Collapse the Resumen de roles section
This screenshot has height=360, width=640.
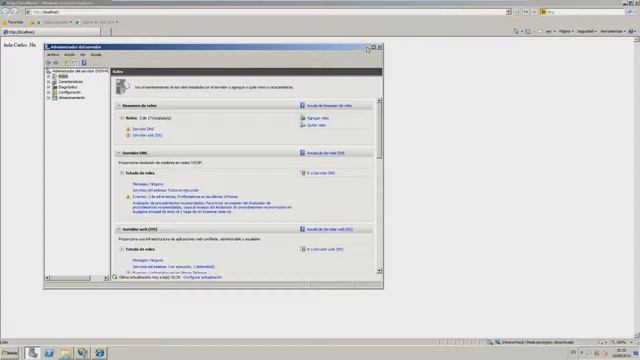click(x=119, y=106)
